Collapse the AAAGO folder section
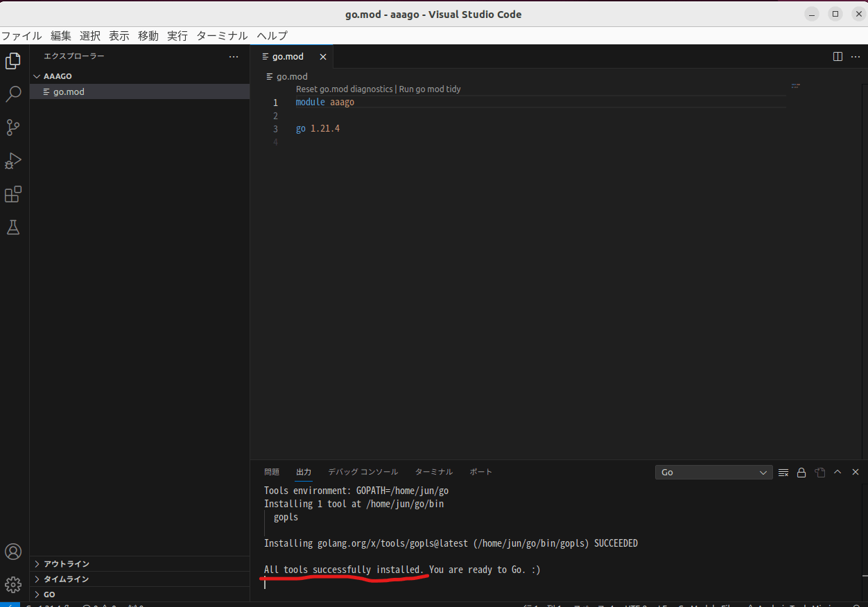 139,76
